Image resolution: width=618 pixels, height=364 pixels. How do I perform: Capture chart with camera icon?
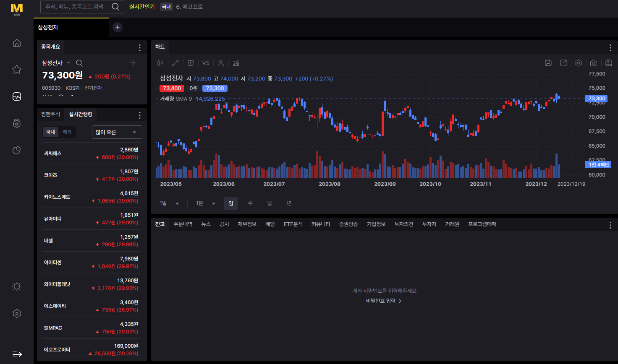point(594,63)
